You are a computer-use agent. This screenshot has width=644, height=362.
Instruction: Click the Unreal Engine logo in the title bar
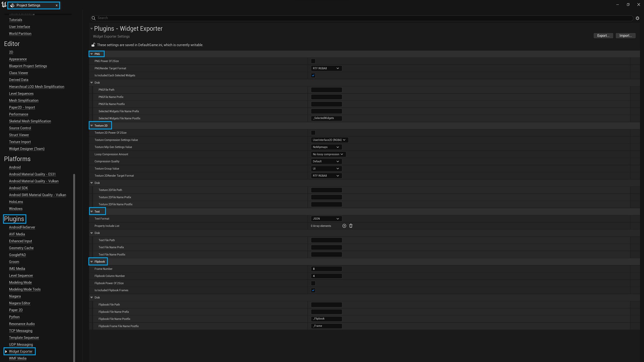[4, 5]
